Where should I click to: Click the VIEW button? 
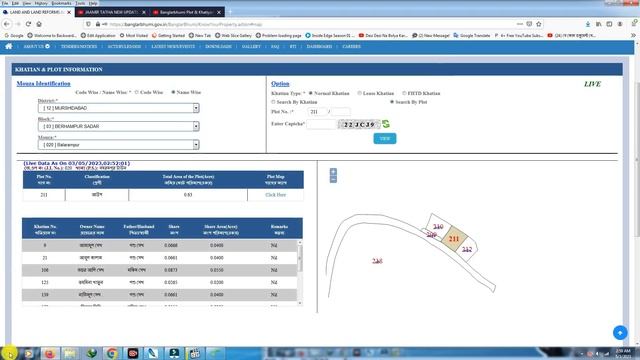tap(384, 139)
